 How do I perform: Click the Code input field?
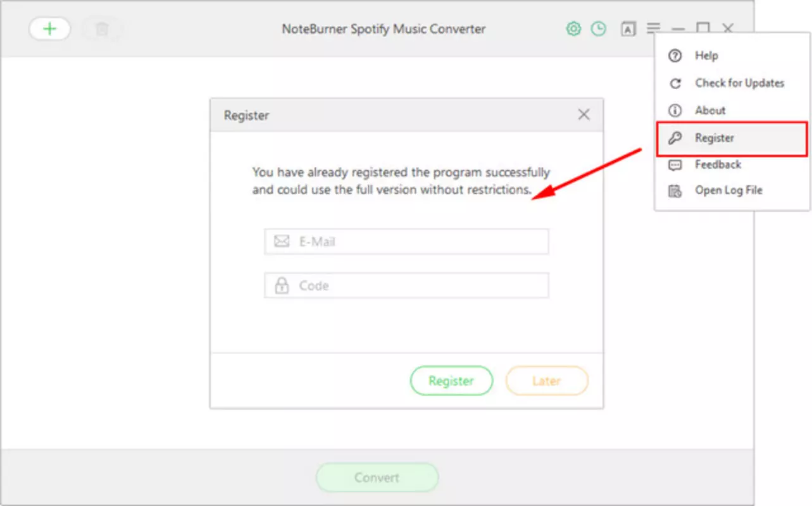[x=406, y=285]
